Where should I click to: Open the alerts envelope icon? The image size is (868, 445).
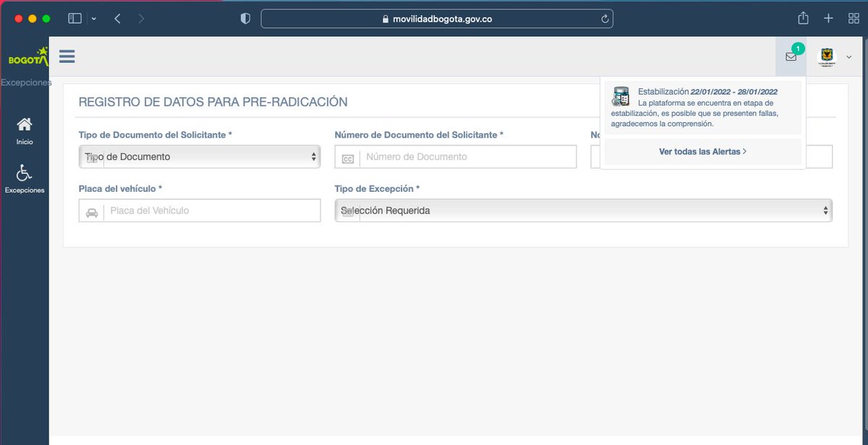pyautogui.click(x=791, y=56)
